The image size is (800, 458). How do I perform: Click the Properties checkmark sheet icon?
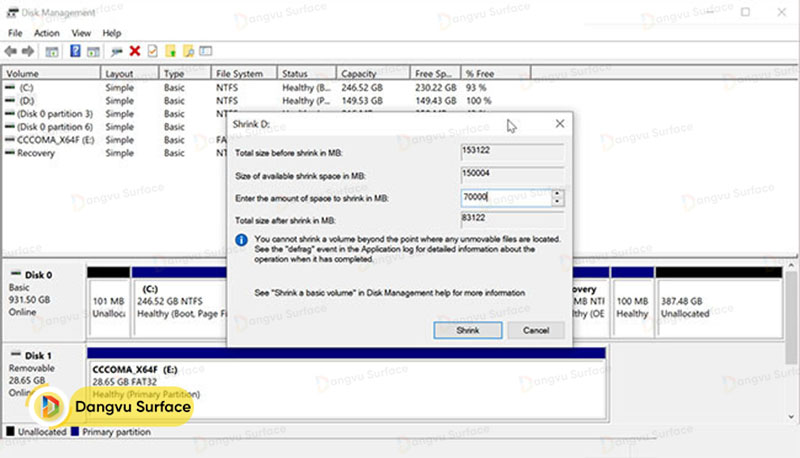[x=152, y=51]
